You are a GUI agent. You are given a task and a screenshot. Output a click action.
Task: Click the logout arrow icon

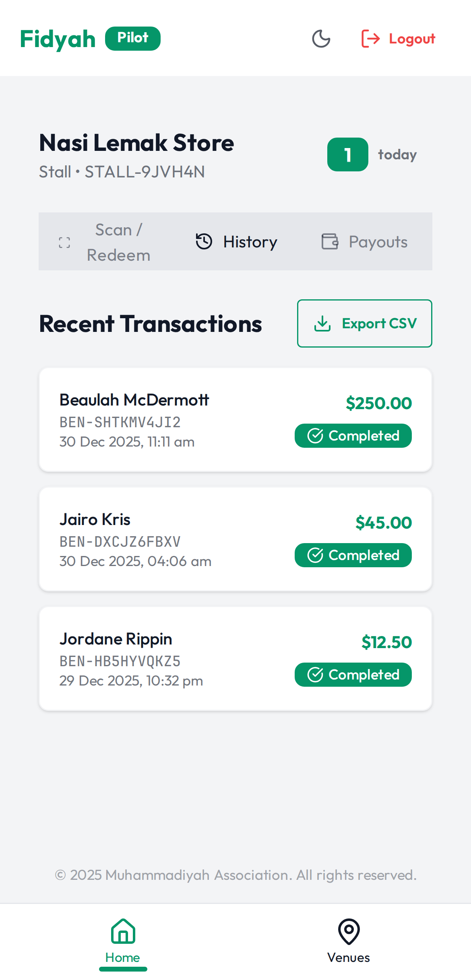(370, 39)
